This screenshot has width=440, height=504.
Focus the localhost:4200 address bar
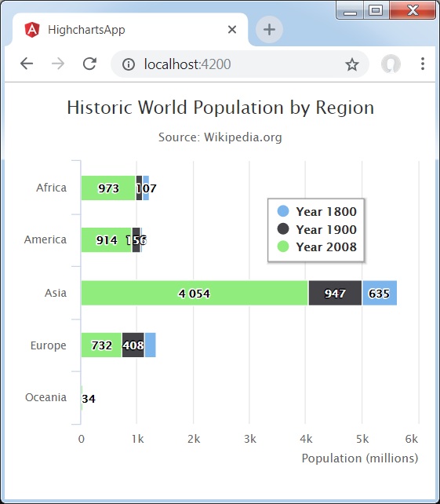pos(239,64)
